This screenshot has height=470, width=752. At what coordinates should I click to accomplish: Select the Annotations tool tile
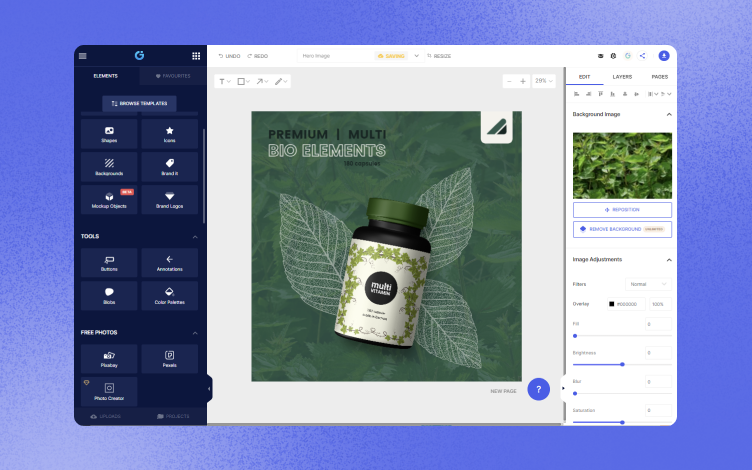[169, 263]
